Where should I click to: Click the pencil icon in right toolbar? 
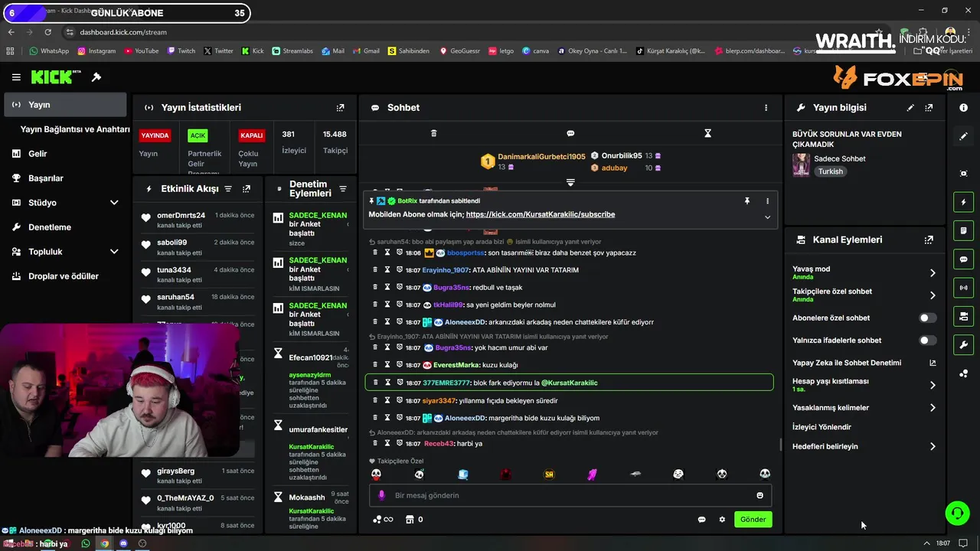click(963, 136)
